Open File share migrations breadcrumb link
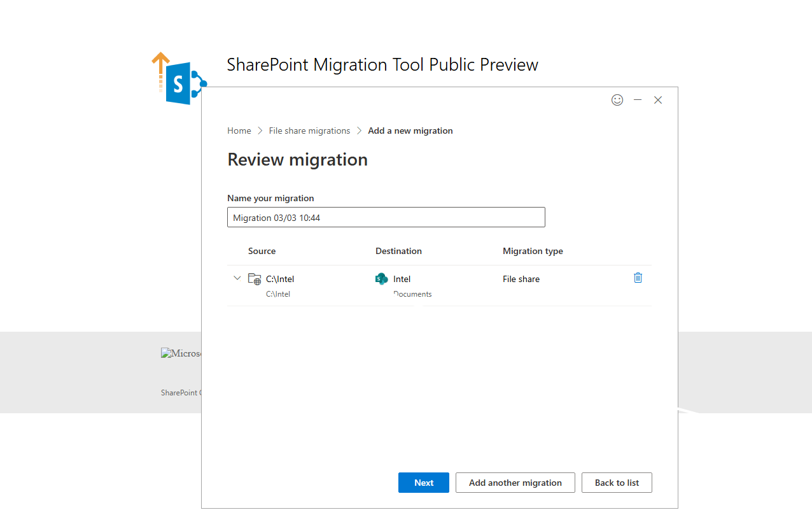This screenshot has width=812, height=524. coord(309,131)
